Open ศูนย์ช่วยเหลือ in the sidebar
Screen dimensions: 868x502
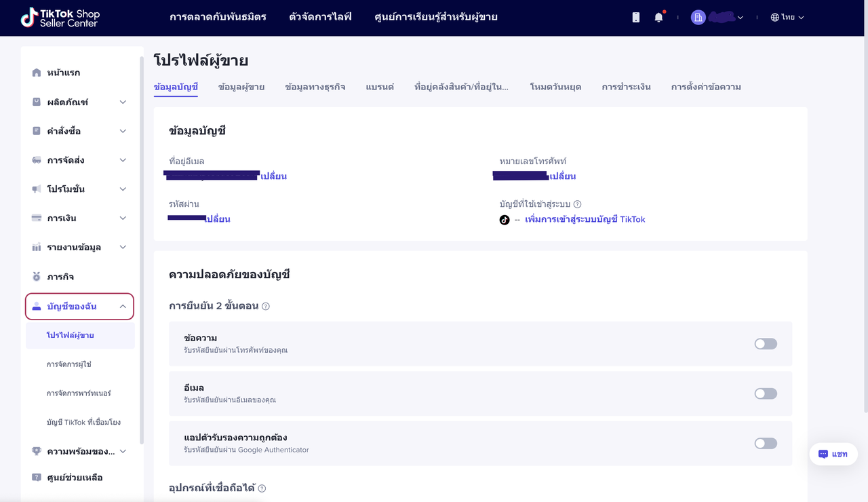pyautogui.click(x=75, y=478)
